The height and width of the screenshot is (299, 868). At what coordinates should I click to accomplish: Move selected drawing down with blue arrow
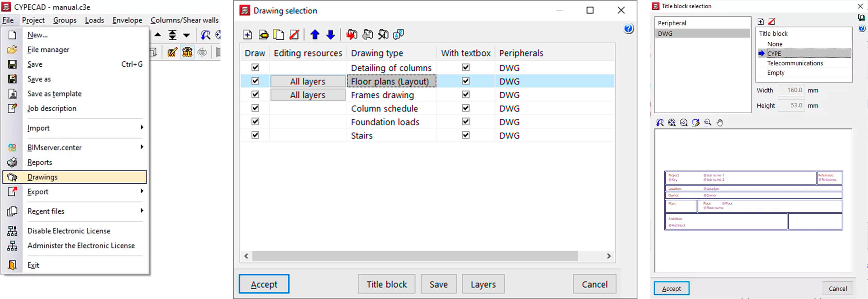pyautogui.click(x=331, y=34)
